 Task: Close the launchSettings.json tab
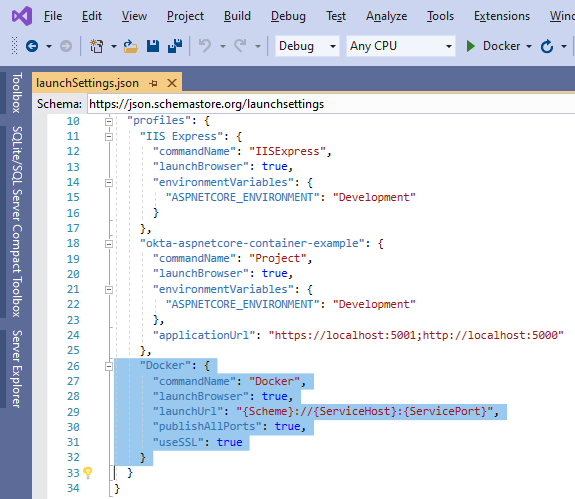tap(172, 83)
